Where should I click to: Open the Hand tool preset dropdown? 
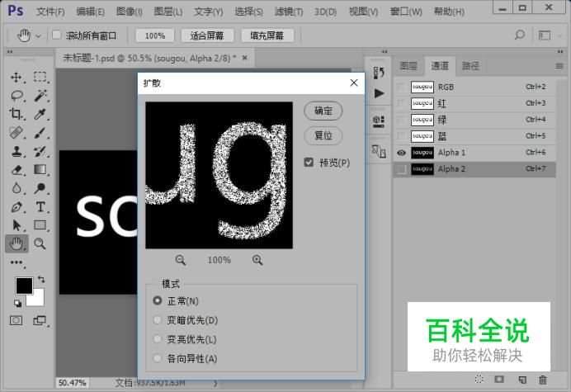[38, 35]
